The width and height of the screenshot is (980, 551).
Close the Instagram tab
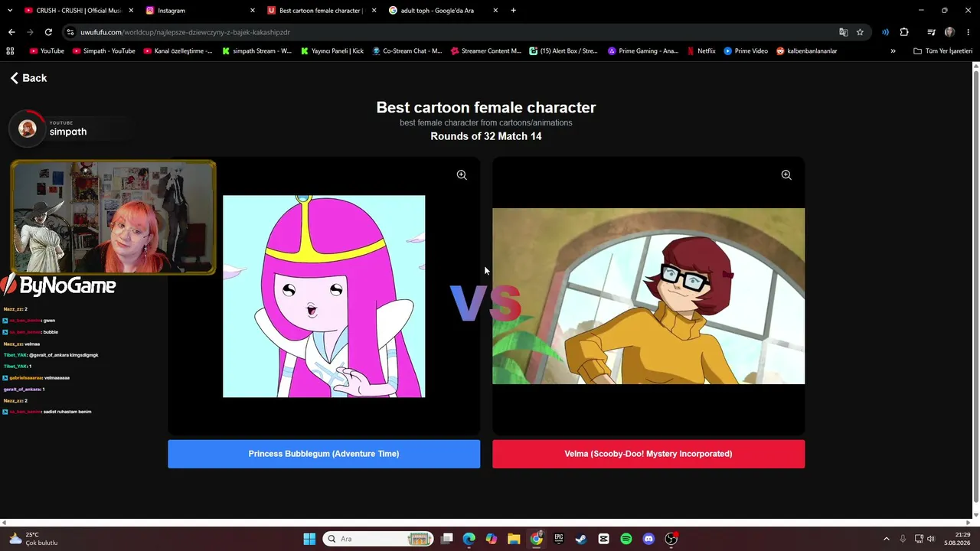click(x=253, y=11)
